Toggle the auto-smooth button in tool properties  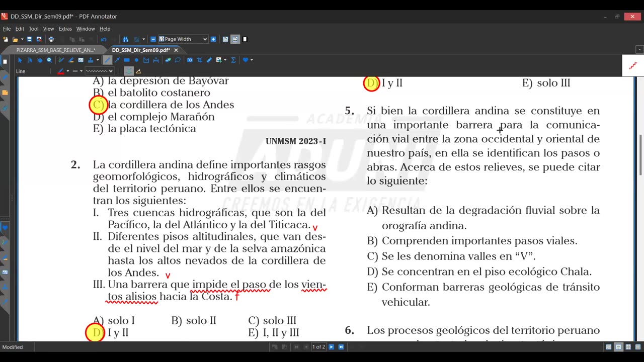click(129, 71)
